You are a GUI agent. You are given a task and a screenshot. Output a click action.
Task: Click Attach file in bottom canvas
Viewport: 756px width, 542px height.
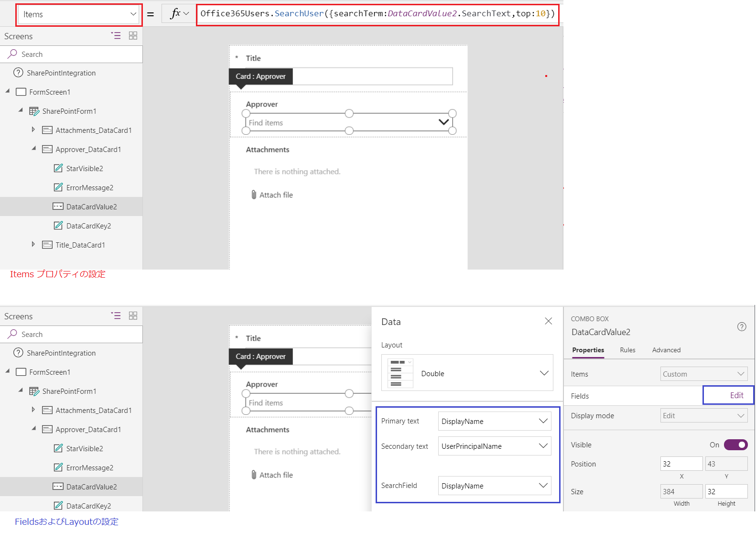click(272, 475)
